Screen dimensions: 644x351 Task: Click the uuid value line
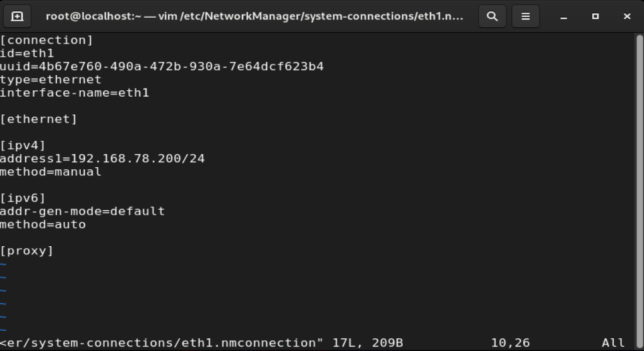point(162,66)
